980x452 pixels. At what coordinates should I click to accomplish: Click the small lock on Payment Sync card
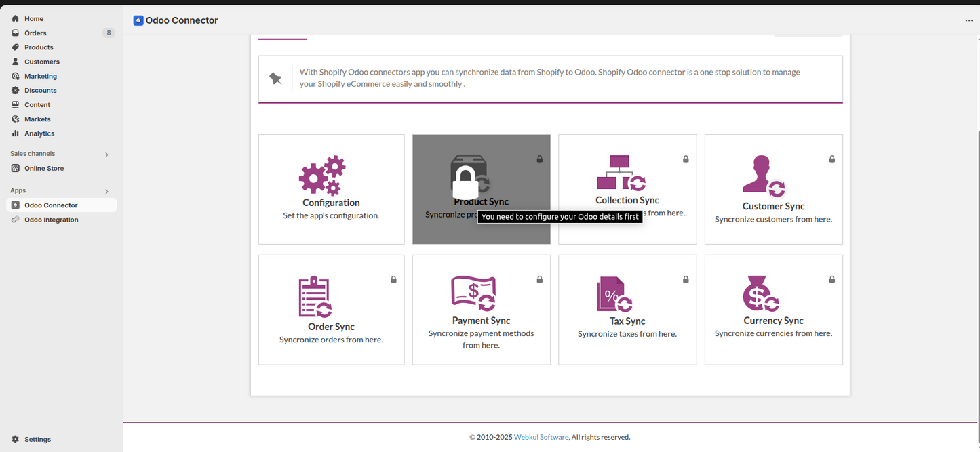tap(540, 279)
